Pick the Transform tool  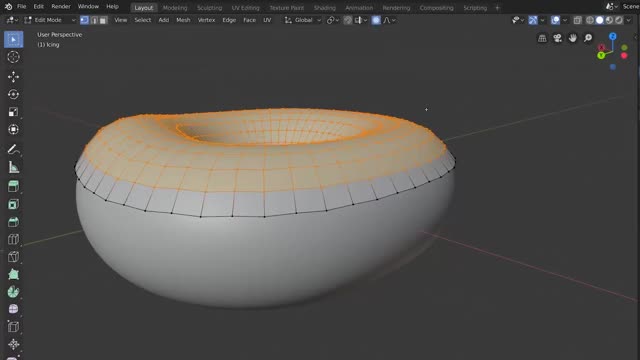13,129
